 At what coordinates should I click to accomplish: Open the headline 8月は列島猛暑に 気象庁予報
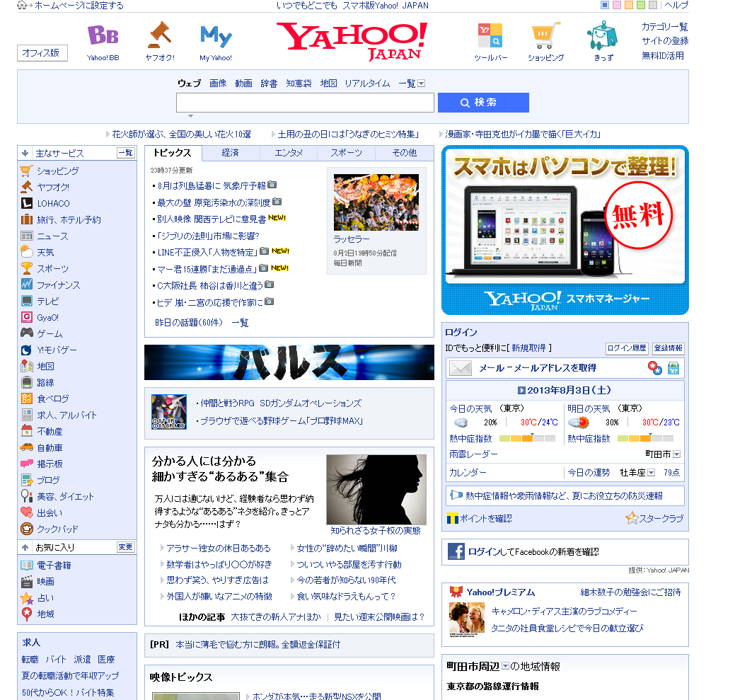212,185
